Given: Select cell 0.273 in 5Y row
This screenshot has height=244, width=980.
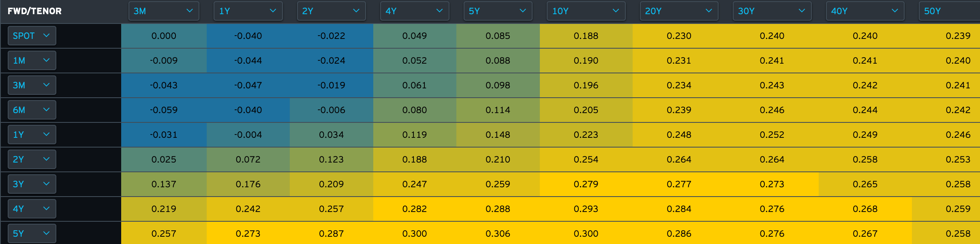Looking at the screenshot, I should 248,233.
